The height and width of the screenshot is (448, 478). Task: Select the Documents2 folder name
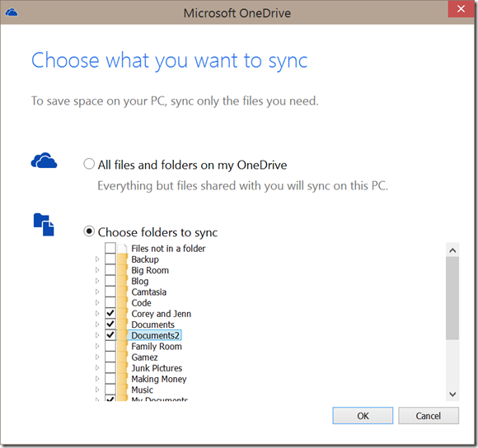pyautogui.click(x=155, y=335)
